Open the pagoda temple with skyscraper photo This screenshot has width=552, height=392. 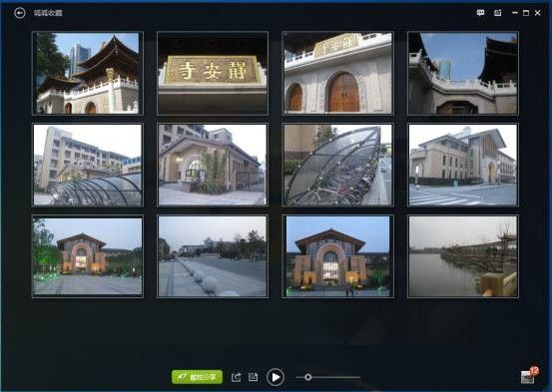[x=88, y=73]
